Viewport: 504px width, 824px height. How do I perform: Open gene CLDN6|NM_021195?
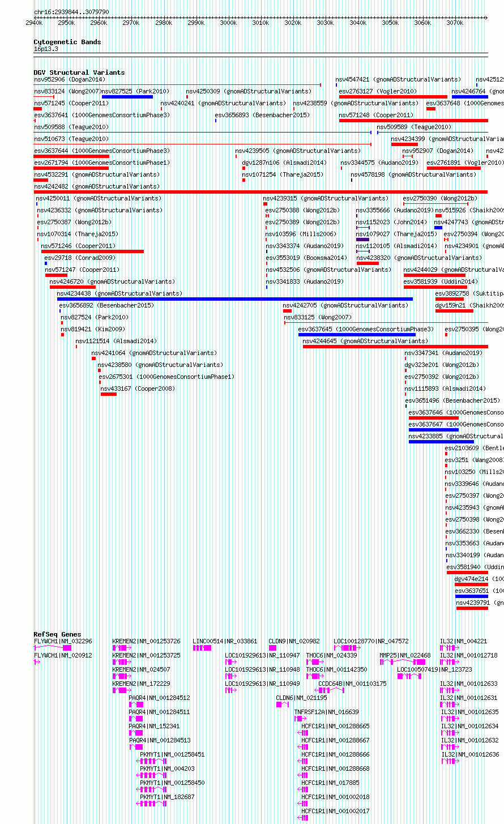click(x=301, y=698)
